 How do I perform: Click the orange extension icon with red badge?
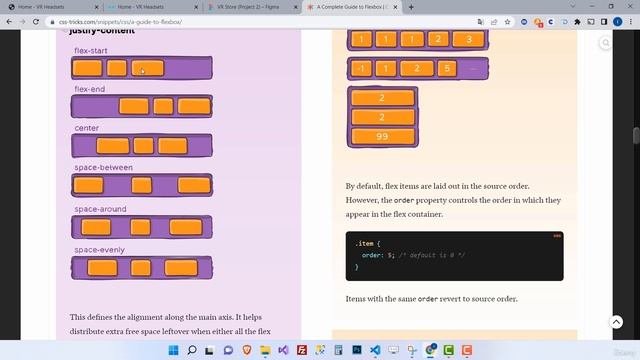538,22
